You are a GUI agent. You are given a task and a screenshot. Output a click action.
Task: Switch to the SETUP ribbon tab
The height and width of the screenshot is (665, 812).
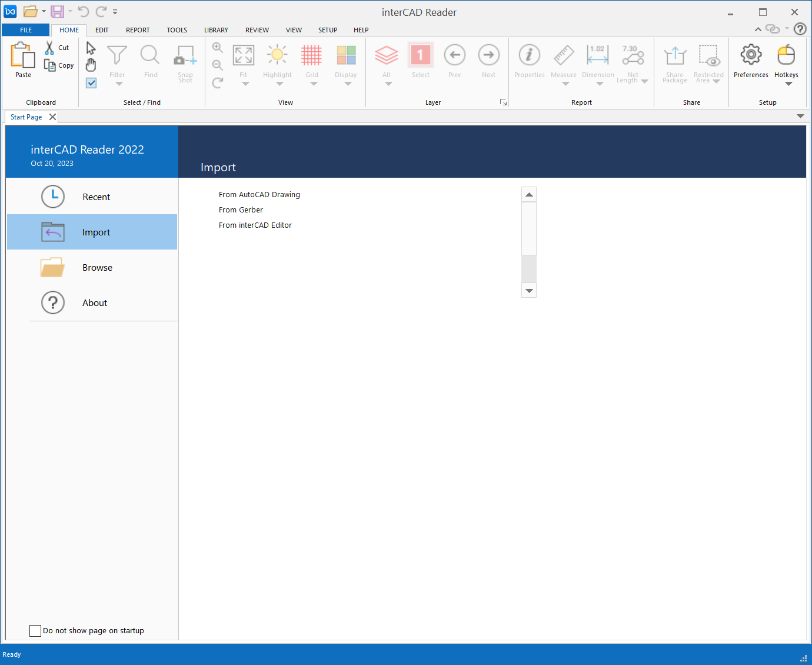coord(328,30)
